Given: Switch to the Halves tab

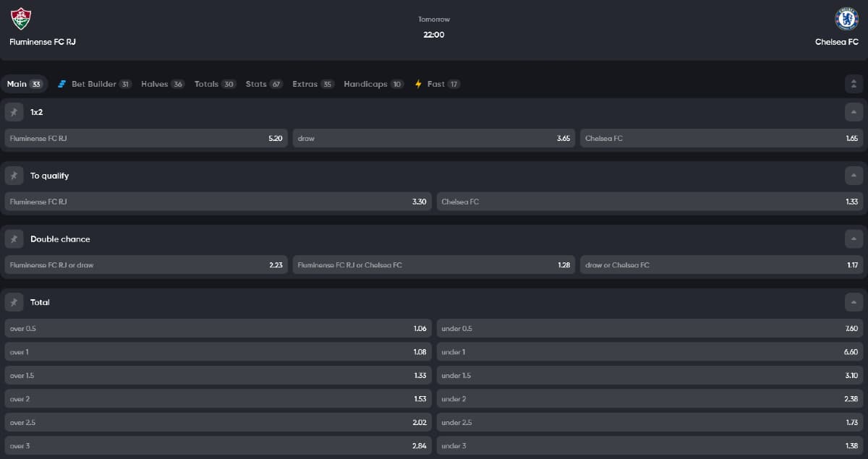Looking at the screenshot, I should [163, 84].
